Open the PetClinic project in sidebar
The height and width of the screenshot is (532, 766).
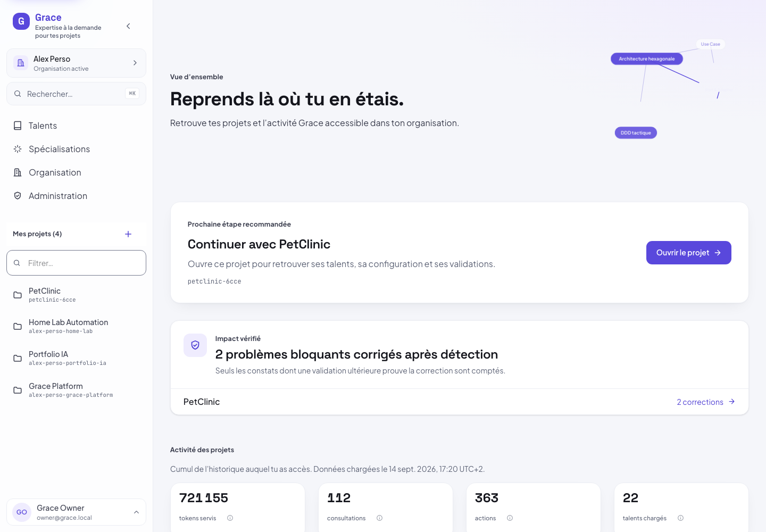pos(76,295)
